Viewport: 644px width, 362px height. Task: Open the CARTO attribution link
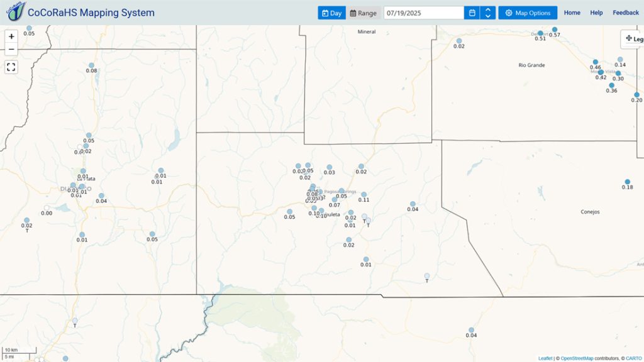tap(634, 358)
